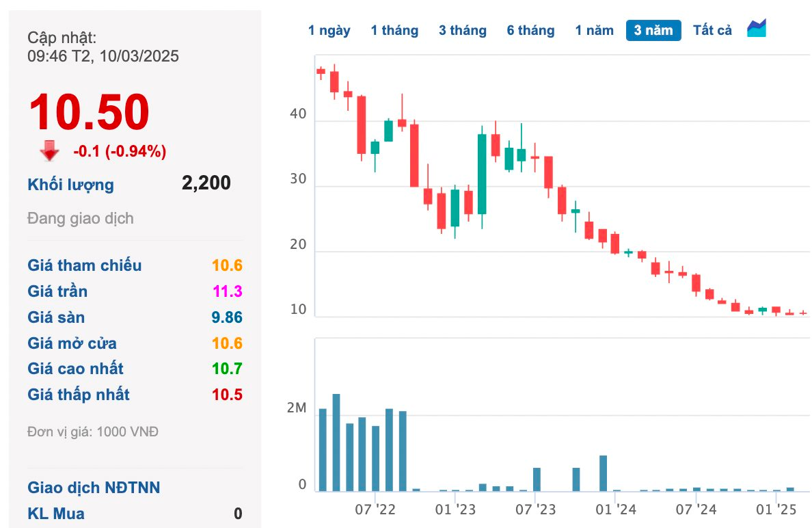Click the 07 '22 timeline axis label

(376, 510)
